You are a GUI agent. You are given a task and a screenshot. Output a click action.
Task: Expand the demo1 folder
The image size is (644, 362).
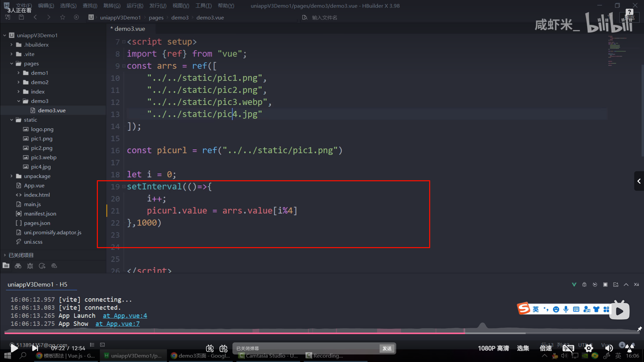(18, 73)
